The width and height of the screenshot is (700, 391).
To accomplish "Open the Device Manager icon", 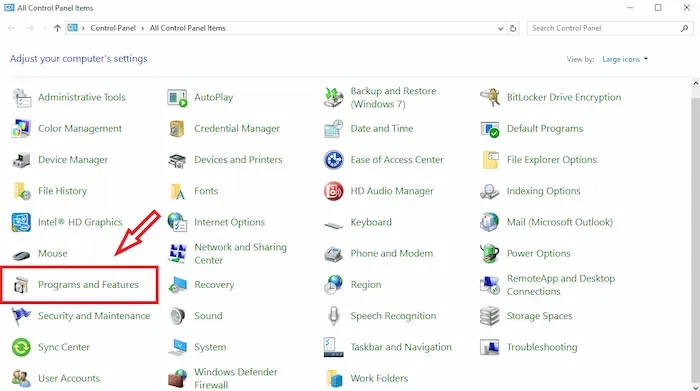I will point(21,160).
